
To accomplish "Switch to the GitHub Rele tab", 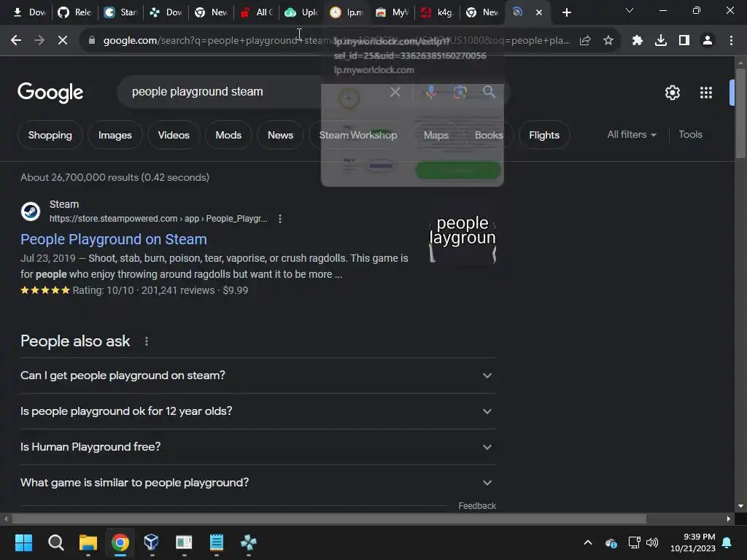I will pos(75,12).
